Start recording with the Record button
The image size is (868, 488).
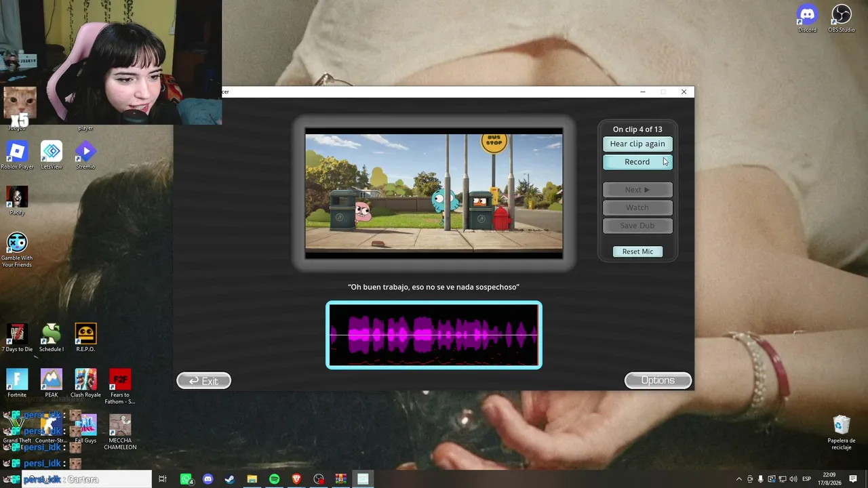637,162
